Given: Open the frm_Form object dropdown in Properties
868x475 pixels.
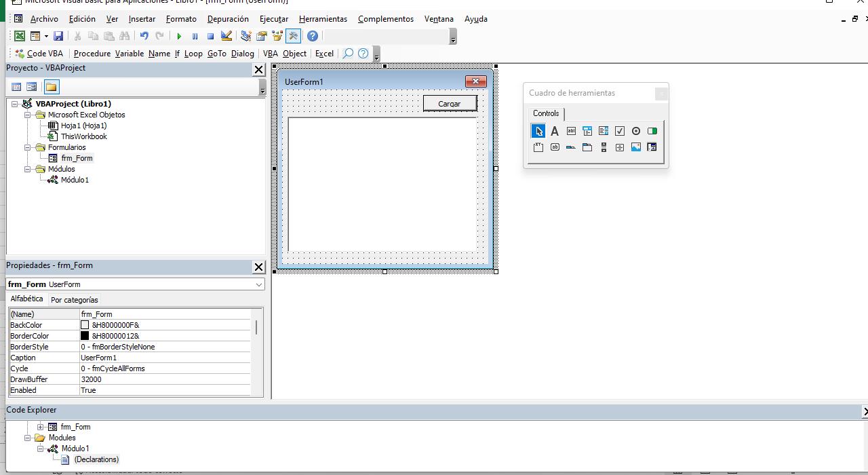Looking at the screenshot, I should [x=258, y=284].
